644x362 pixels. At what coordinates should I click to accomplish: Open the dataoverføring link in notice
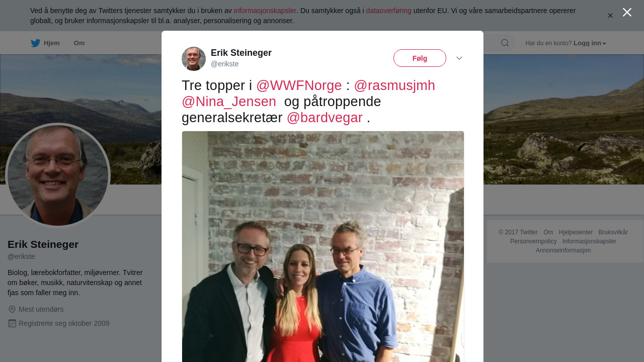(x=388, y=11)
